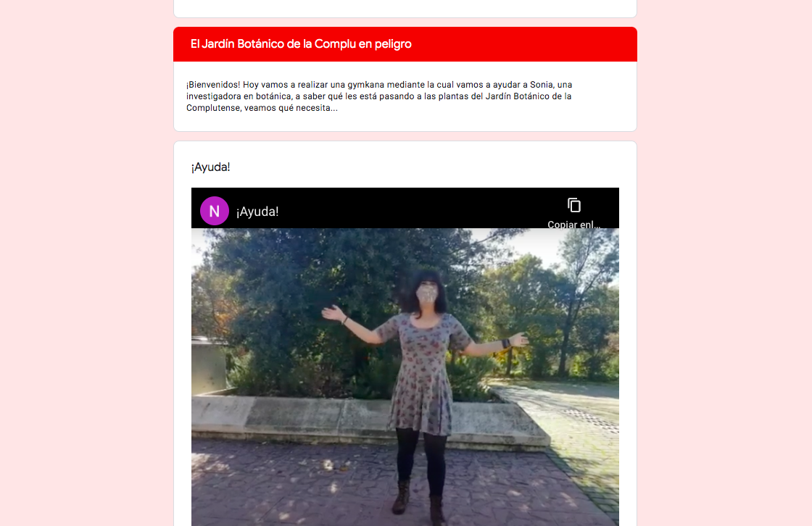
Task: Click the woman's face mask in the video
Action: [427, 294]
